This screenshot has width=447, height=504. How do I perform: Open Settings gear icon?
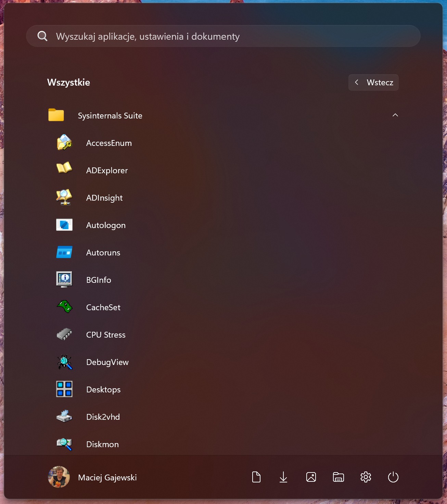[366, 477]
